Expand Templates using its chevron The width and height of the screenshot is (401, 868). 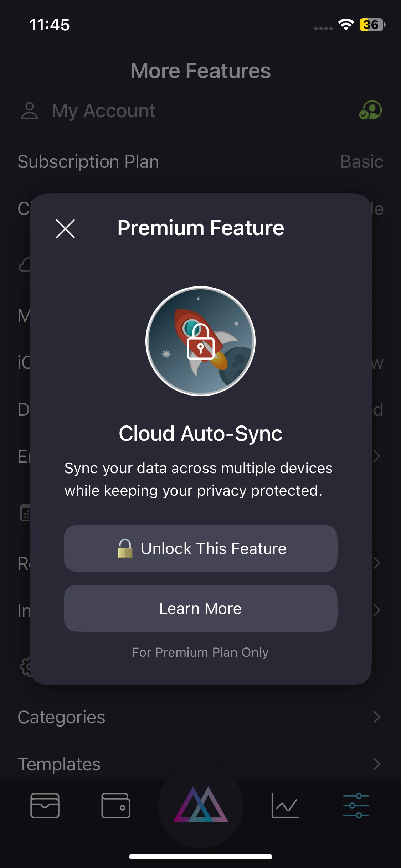pyautogui.click(x=376, y=764)
